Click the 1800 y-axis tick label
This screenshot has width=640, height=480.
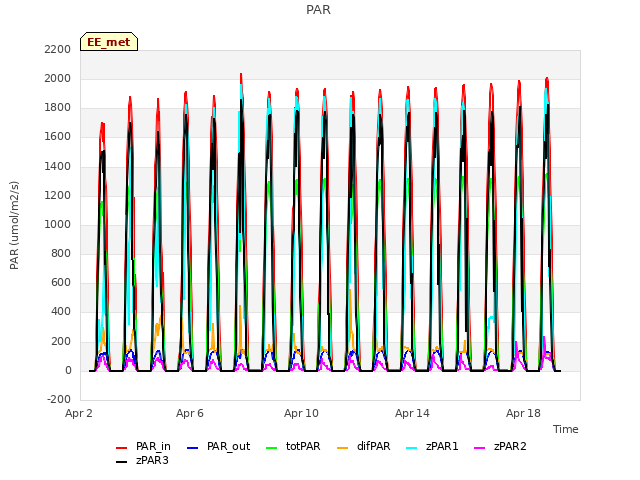pyautogui.click(x=58, y=108)
